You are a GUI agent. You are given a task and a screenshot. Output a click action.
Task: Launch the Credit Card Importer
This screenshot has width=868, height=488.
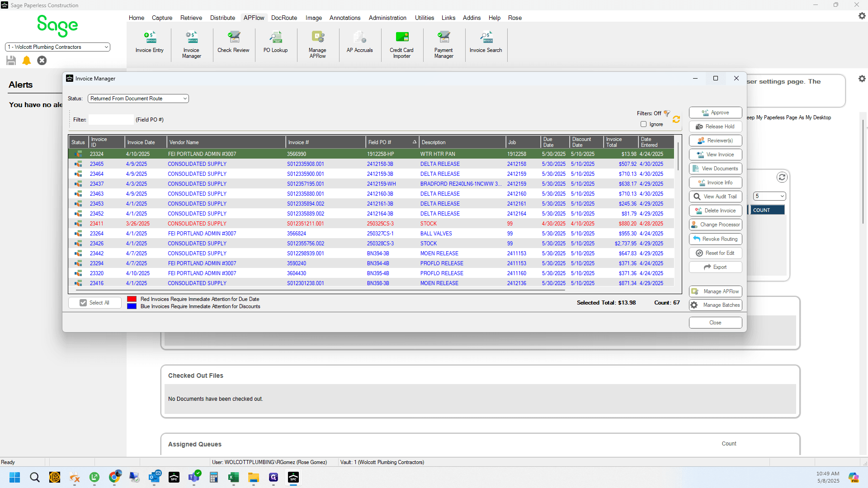pos(402,44)
